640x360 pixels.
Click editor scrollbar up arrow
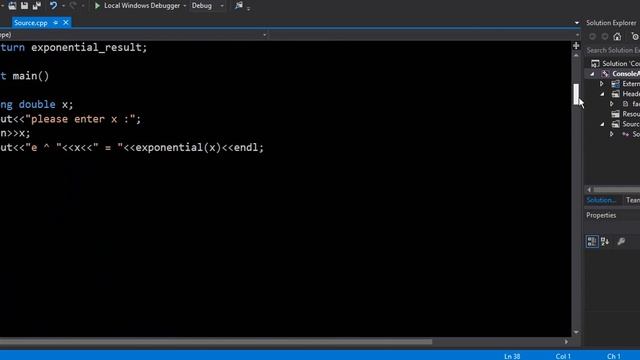click(x=576, y=56)
